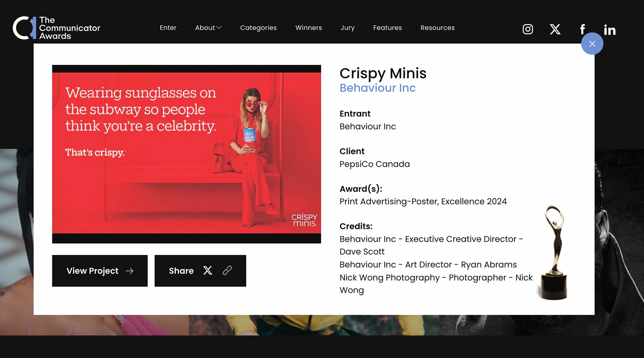
Task: Click the Crispy Minis project title
Action: tap(383, 73)
